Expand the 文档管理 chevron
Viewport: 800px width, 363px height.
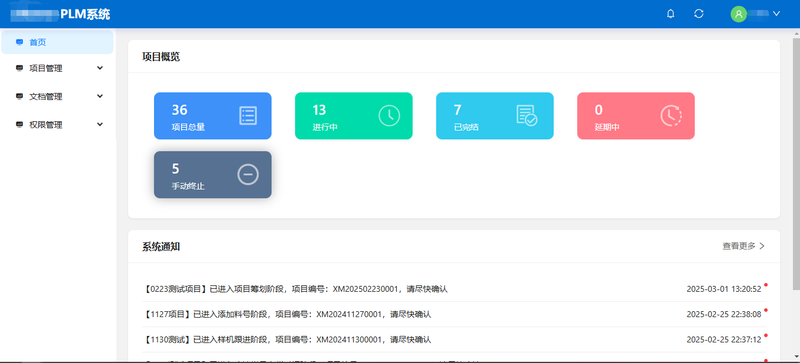100,96
